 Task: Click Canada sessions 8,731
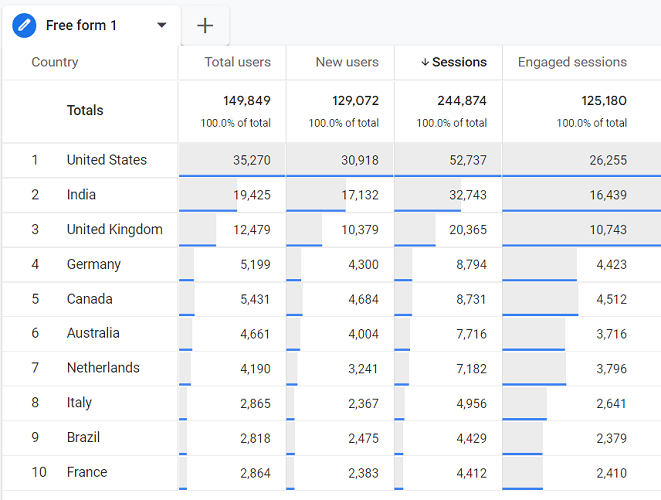[471, 299]
